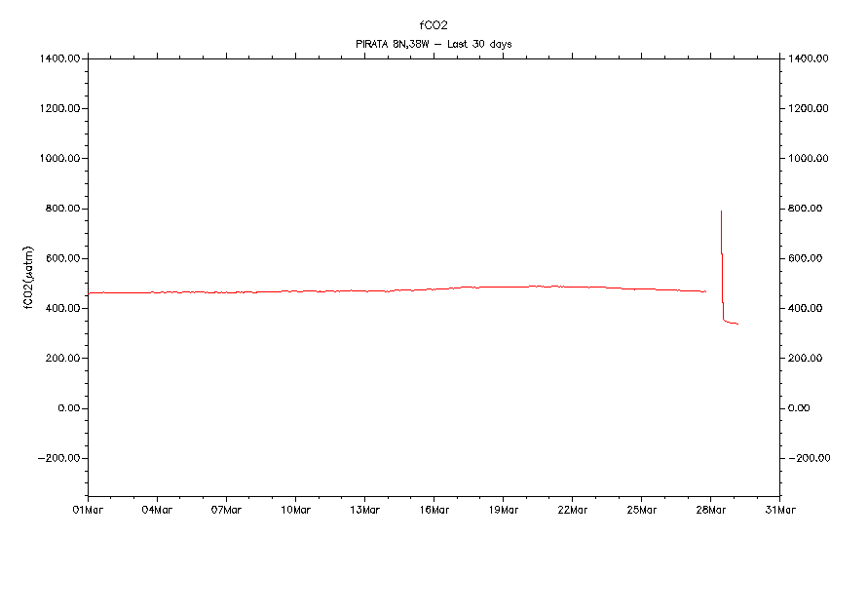This screenshot has height=614, width=868.
Task: Select the 25Mar date tick label
Action: coord(641,509)
